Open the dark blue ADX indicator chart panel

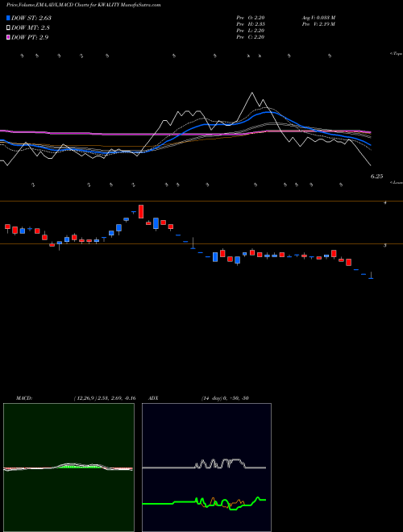pyautogui.click(x=206, y=468)
